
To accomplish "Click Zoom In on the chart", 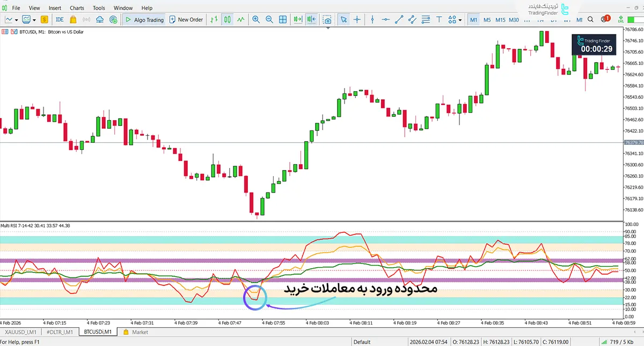I will [x=257, y=19].
